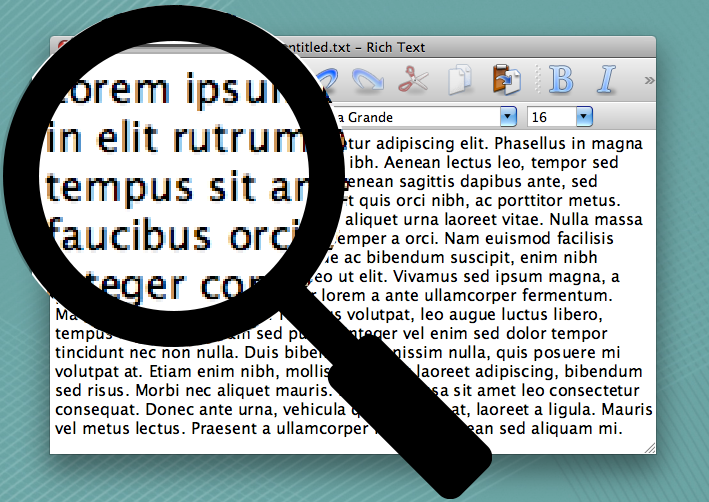
Task: Toggle italic formatting with I icon
Action: click(x=606, y=80)
